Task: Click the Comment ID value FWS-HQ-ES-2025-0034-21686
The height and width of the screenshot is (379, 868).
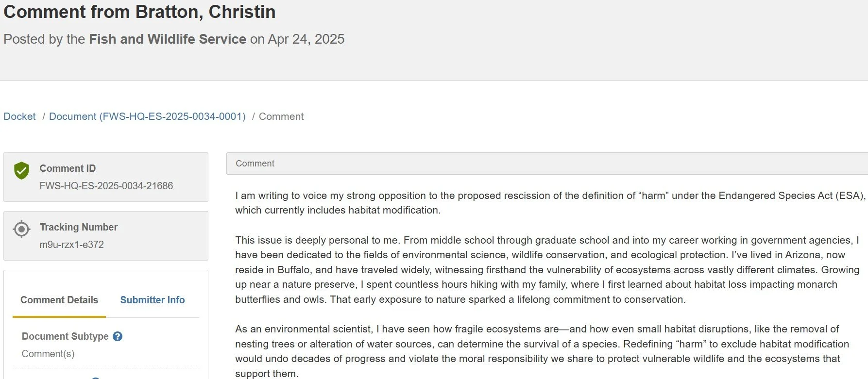Action: [106, 186]
